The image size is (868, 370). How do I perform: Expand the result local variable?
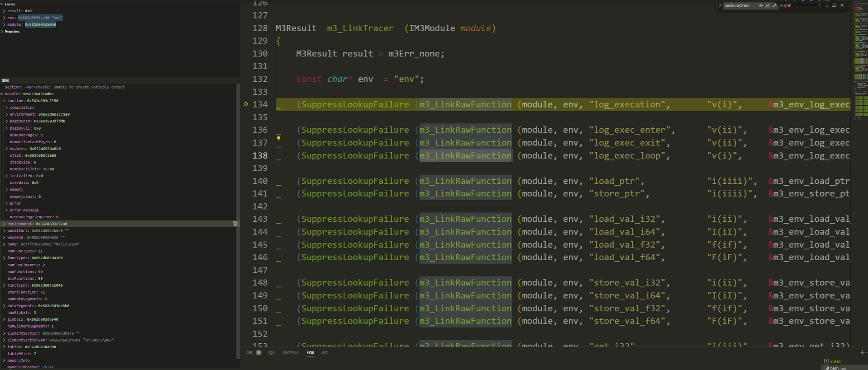point(4,11)
